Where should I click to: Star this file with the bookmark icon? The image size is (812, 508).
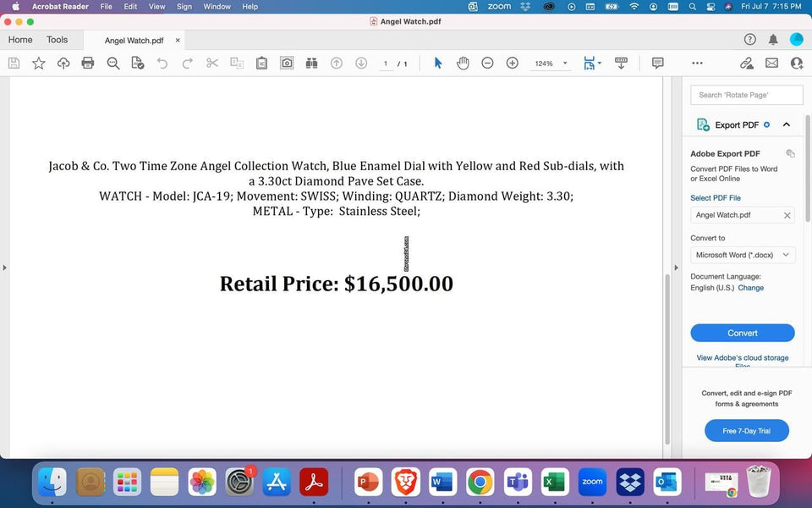[x=39, y=63]
